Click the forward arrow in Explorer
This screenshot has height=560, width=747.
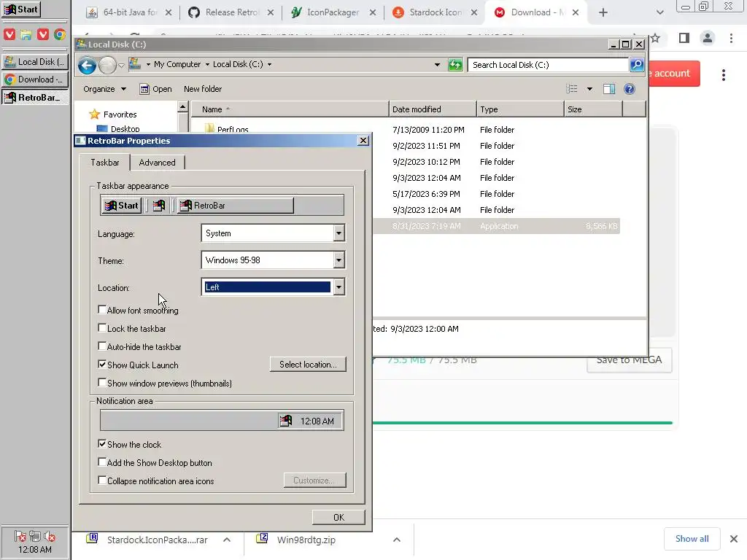tap(107, 65)
